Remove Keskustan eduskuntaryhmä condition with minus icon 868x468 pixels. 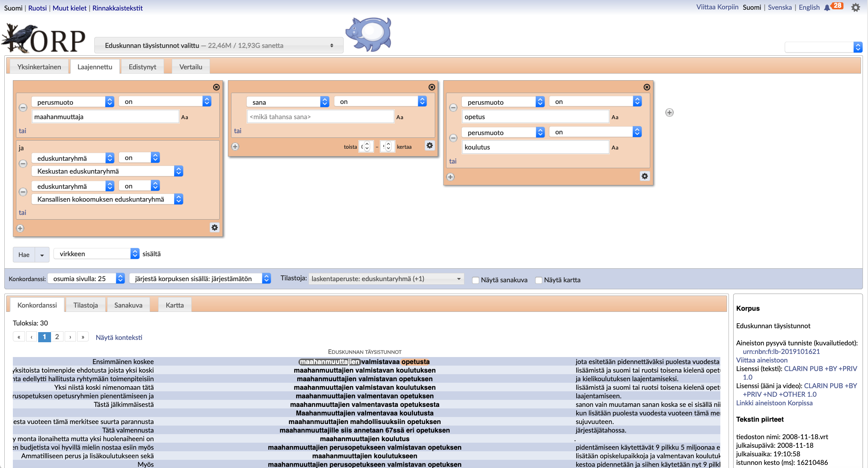point(23,164)
